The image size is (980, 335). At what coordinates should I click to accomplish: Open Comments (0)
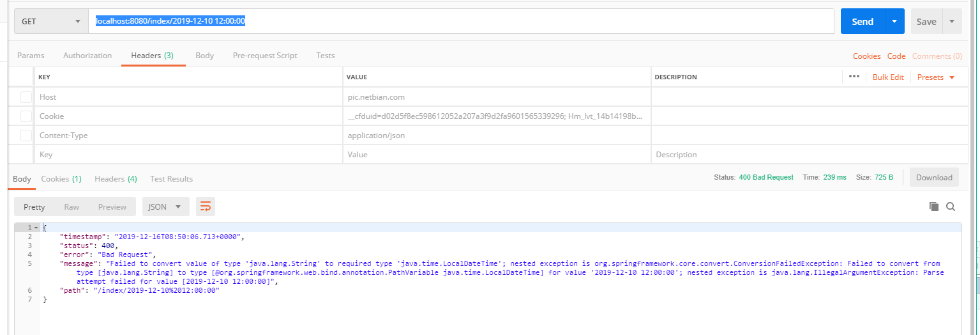[937, 56]
